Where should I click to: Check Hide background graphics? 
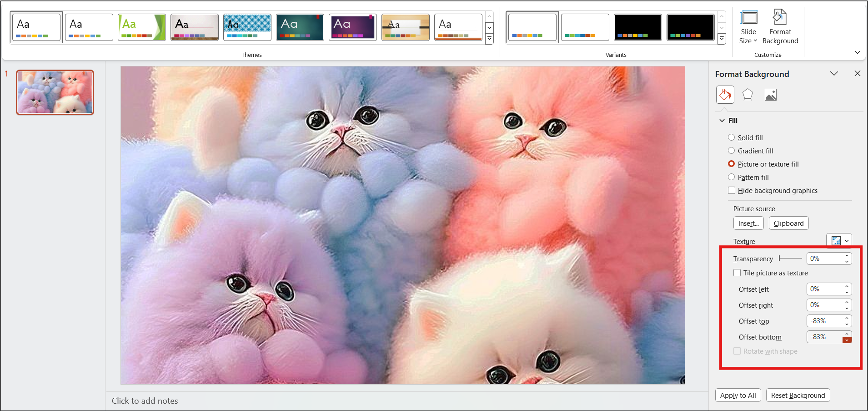[x=731, y=190]
